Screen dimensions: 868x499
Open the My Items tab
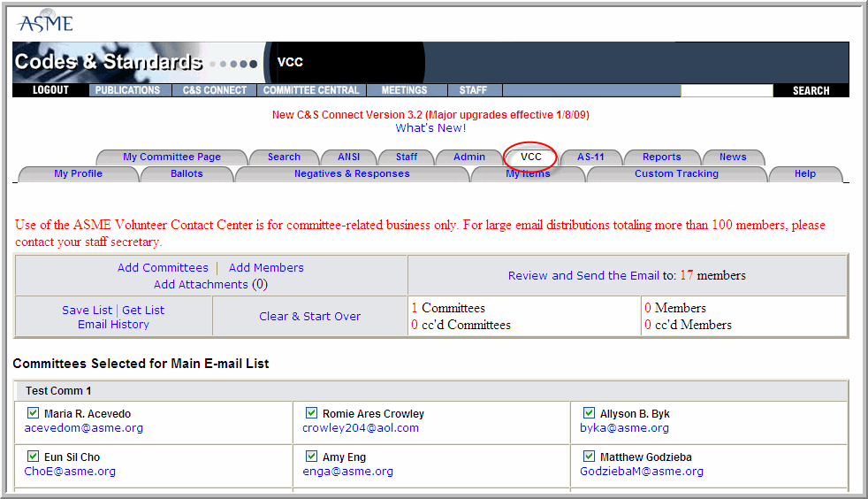click(528, 174)
